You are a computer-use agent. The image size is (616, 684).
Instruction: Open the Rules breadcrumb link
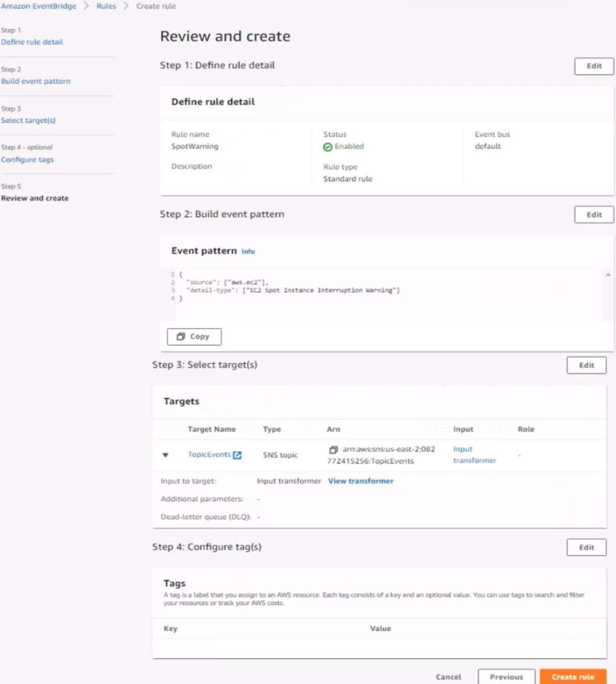click(x=106, y=6)
